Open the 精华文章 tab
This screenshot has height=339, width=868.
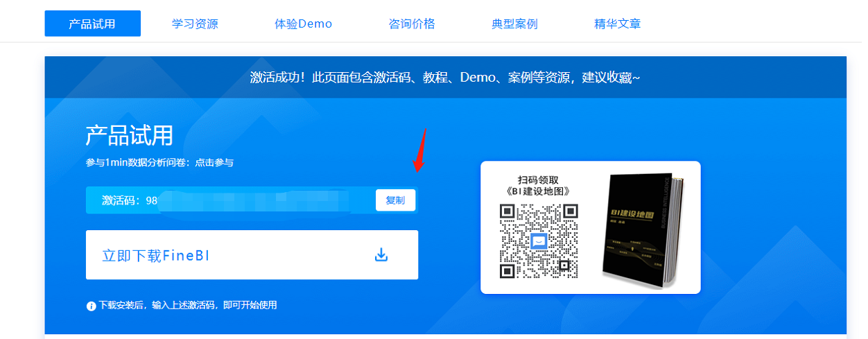(x=617, y=24)
